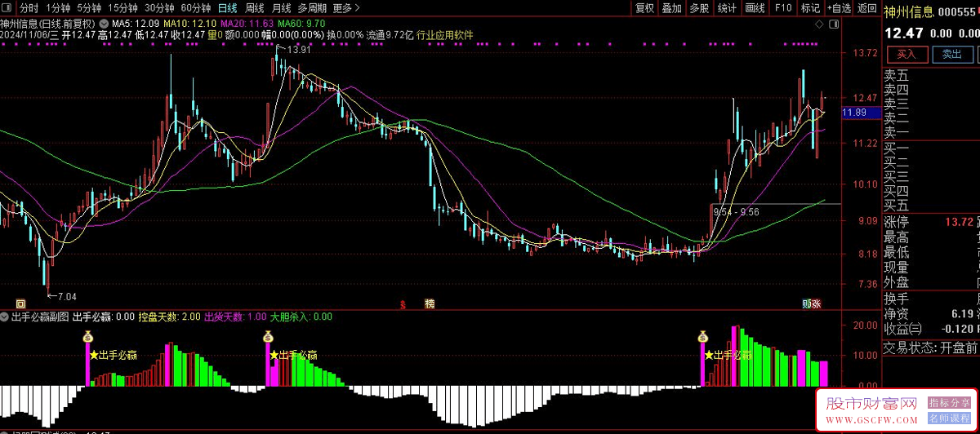980x434 pixels.
Task: Click the last ★出手必赢 signal label
Action: point(728,355)
